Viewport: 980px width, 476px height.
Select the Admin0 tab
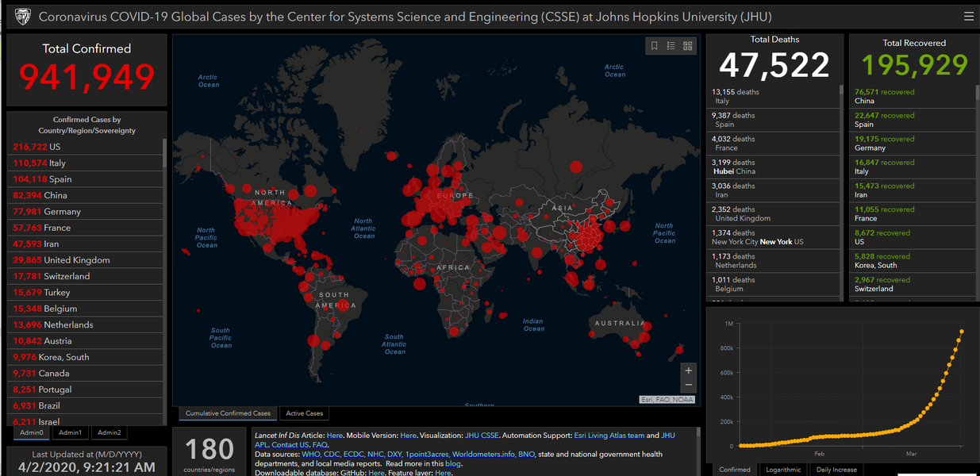coord(32,432)
